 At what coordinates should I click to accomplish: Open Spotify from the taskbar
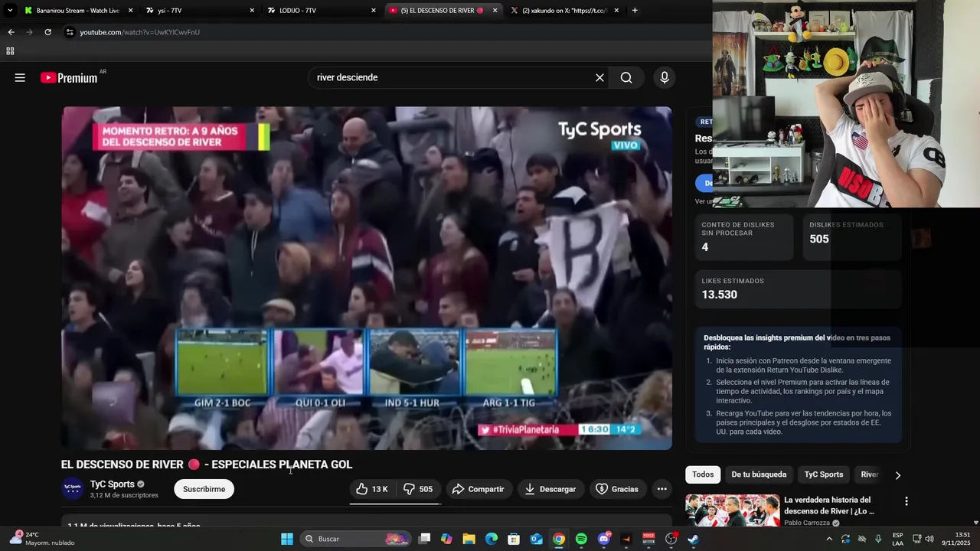click(x=581, y=539)
